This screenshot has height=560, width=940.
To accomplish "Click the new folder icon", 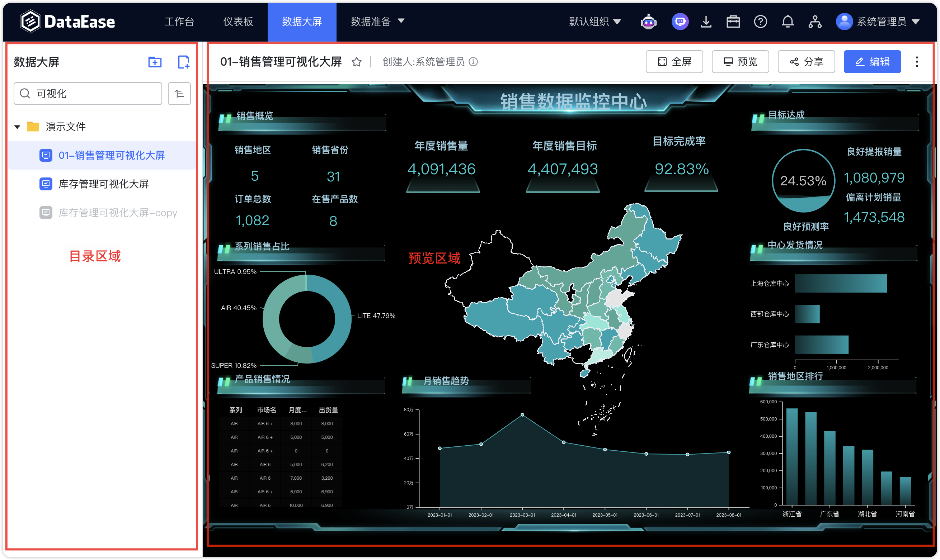I will (x=155, y=62).
